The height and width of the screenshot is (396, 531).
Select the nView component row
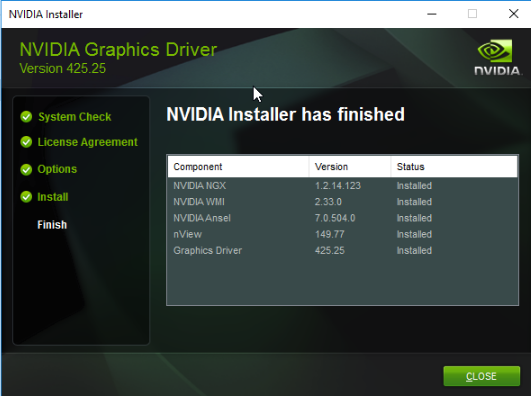(x=343, y=234)
